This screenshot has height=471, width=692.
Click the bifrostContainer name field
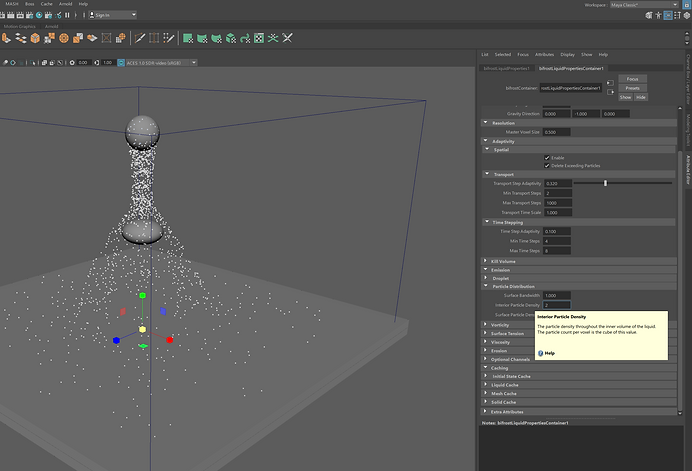571,88
